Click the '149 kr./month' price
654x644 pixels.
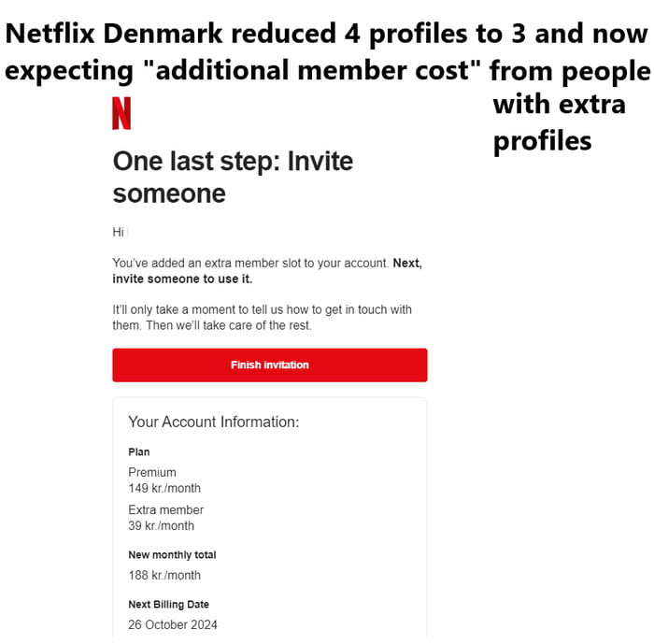(x=164, y=488)
